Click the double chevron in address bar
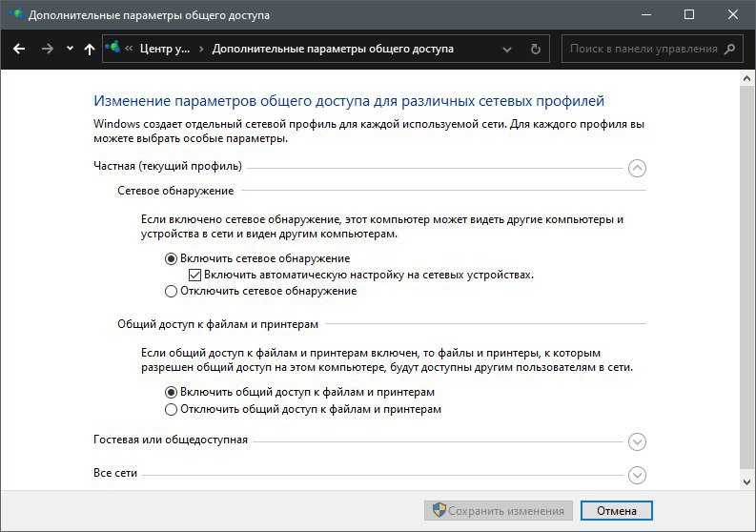The height and width of the screenshot is (532, 756). (129, 49)
